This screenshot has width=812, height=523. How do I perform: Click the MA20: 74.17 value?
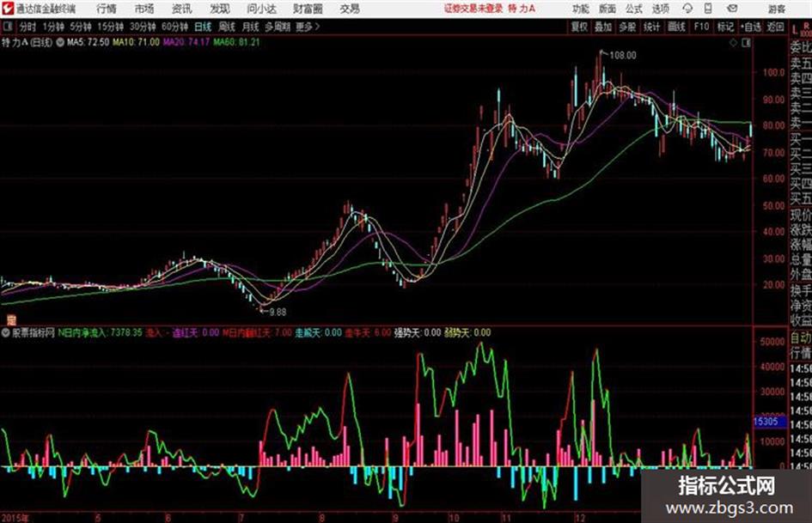click(x=186, y=42)
